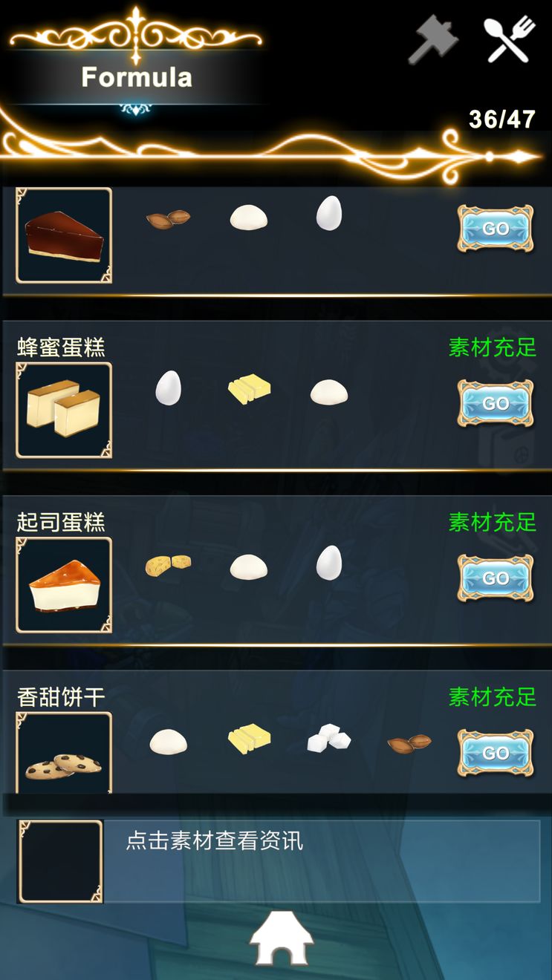Tap the flour dough ingredient in 起司蛋糕 row
The width and height of the screenshot is (552, 980).
click(x=249, y=567)
